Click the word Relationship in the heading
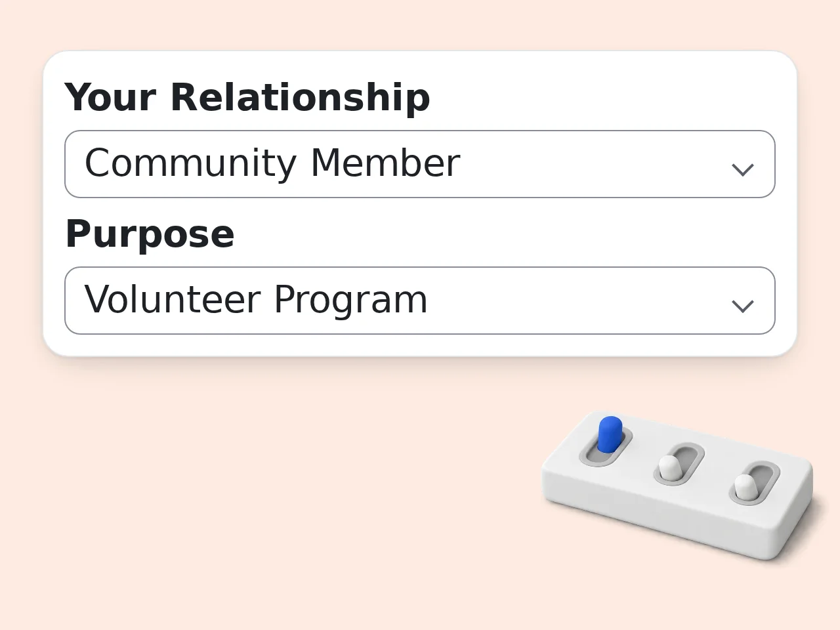The image size is (840, 630). [300, 97]
